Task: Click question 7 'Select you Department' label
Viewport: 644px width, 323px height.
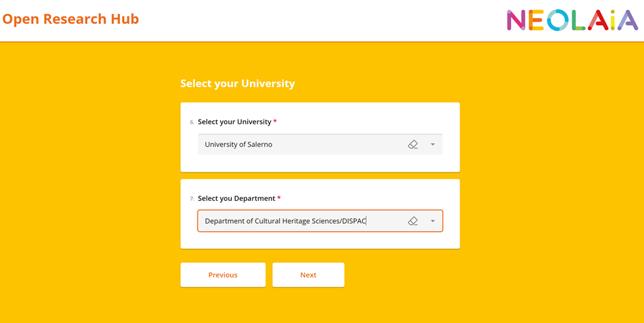Action: pyautogui.click(x=236, y=198)
